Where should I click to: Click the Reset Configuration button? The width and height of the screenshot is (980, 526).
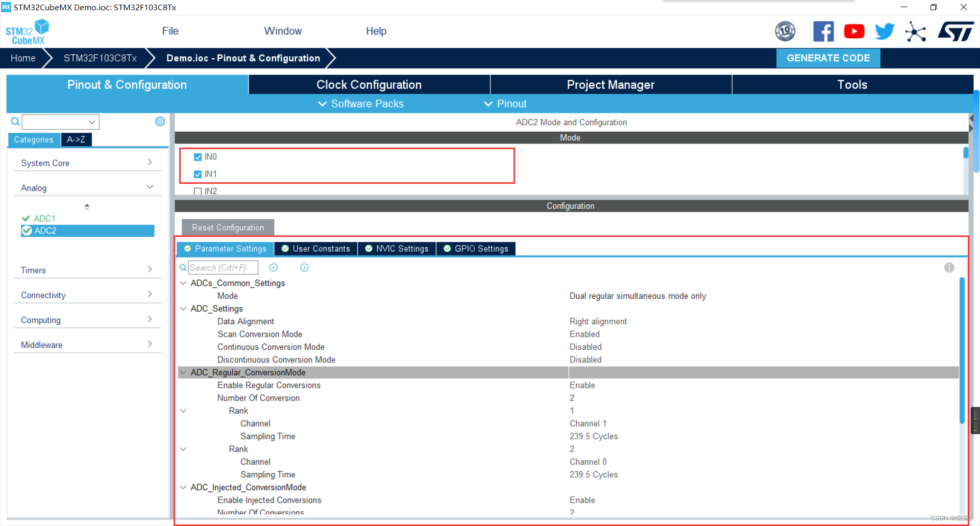(228, 228)
